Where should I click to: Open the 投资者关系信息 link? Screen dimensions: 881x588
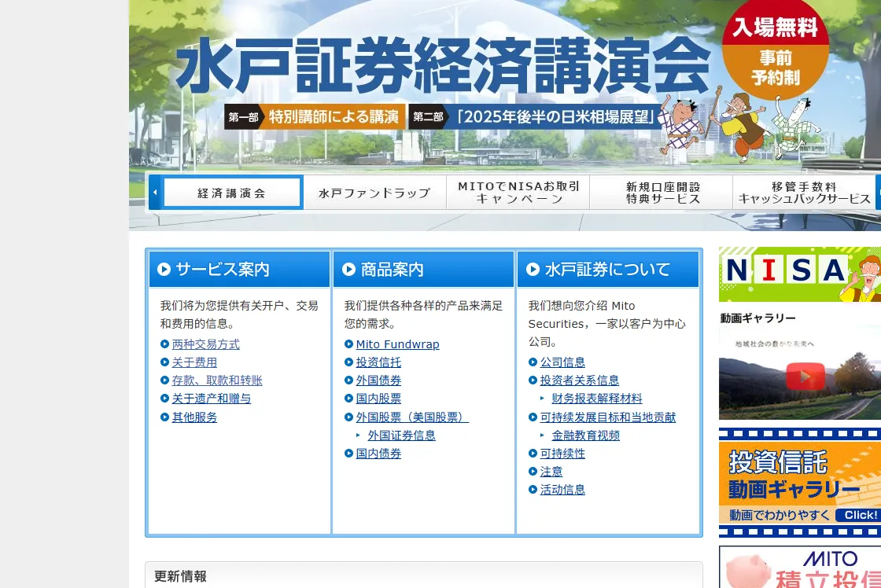click(x=579, y=380)
